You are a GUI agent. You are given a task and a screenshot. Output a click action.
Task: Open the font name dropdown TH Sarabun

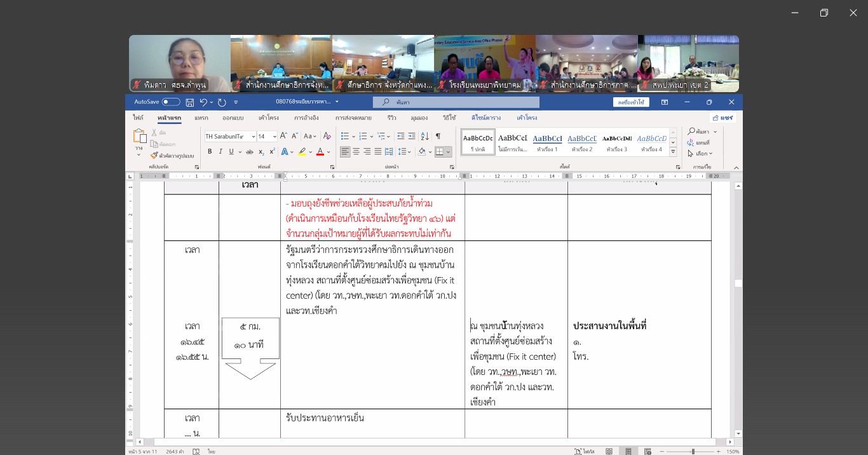point(230,136)
